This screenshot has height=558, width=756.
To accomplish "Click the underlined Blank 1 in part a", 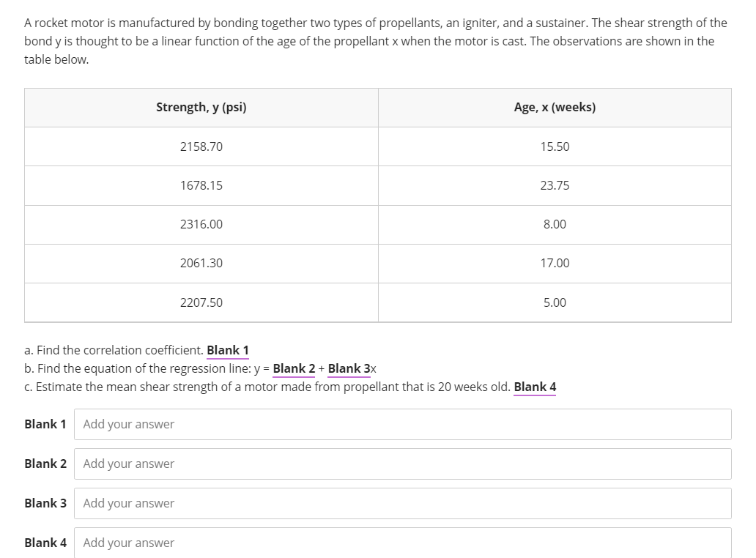I will point(228,350).
